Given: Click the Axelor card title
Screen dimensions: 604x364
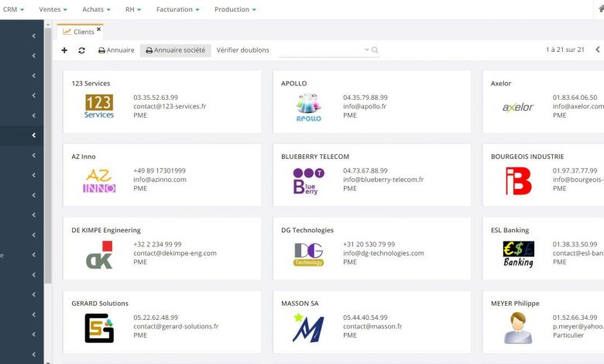Looking at the screenshot, I should coord(501,83).
